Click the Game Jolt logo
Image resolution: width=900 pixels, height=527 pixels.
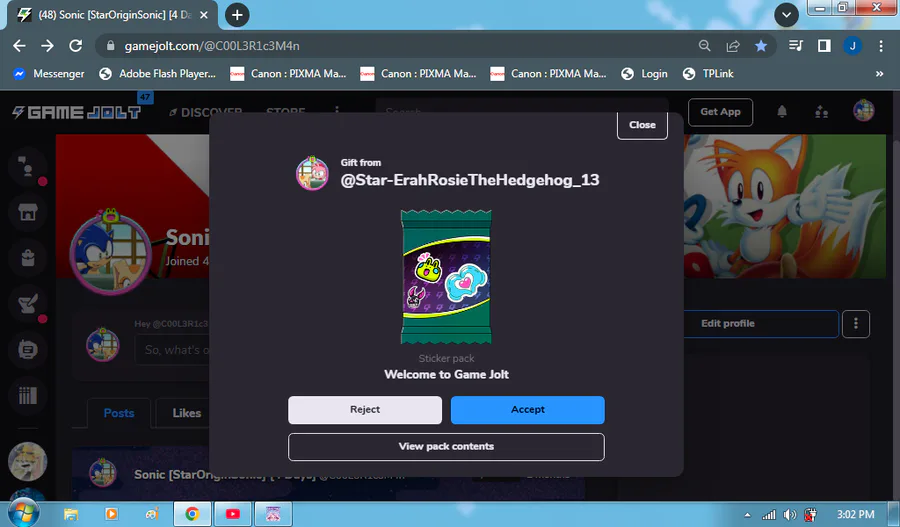pos(76,113)
